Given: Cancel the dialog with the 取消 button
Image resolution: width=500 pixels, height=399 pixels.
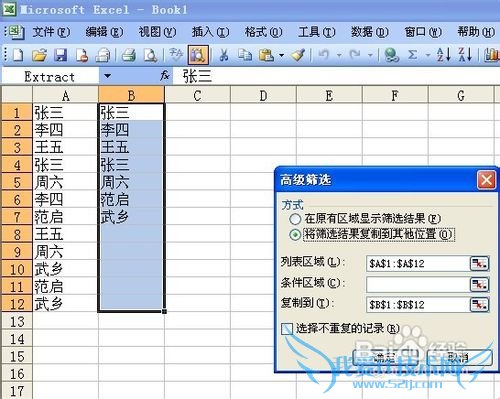Looking at the screenshot, I should pyautogui.click(x=460, y=358).
